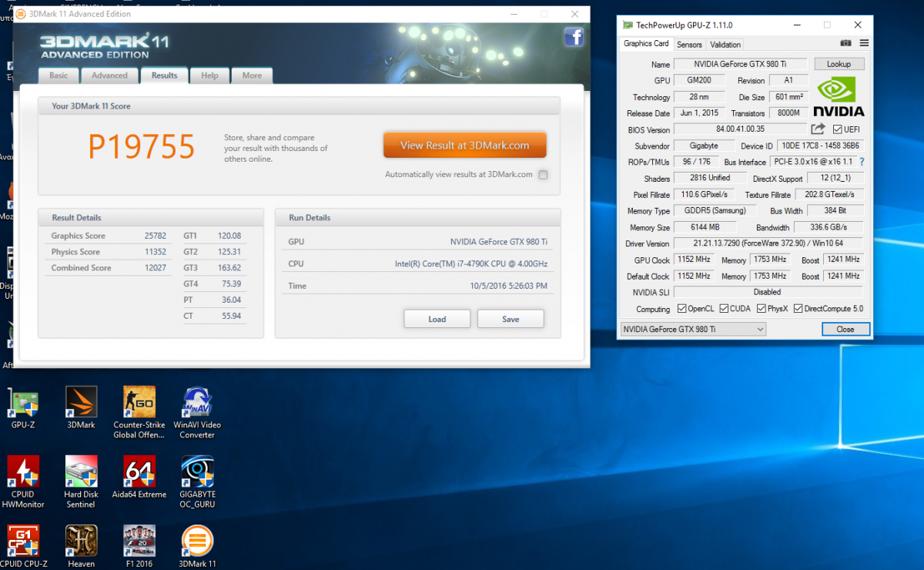Click the Facebook icon in 3DMark 11

tap(573, 36)
